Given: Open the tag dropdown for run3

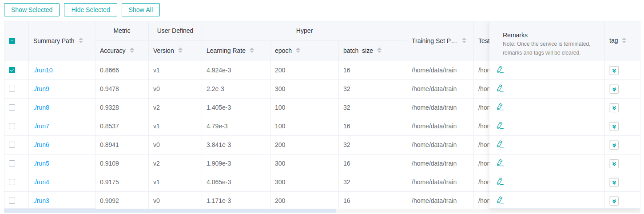Looking at the screenshot, I should (x=614, y=201).
